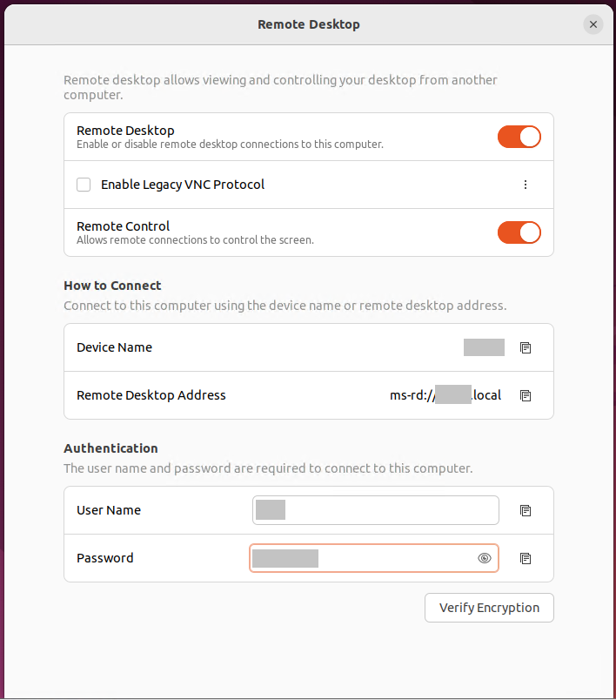The image size is (616, 700).
Task: Click the Remote Desktop title bar
Action: tap(309, 24)
